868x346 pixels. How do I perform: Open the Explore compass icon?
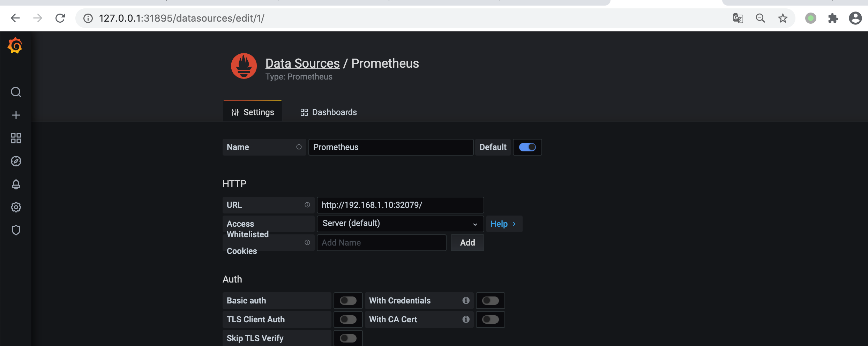point(16,161)
